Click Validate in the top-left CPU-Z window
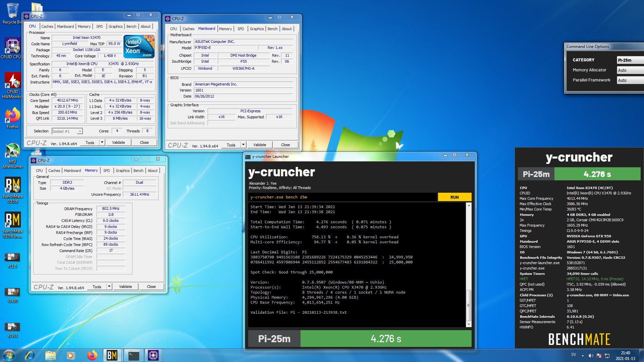644x362 pixels. 118,142
